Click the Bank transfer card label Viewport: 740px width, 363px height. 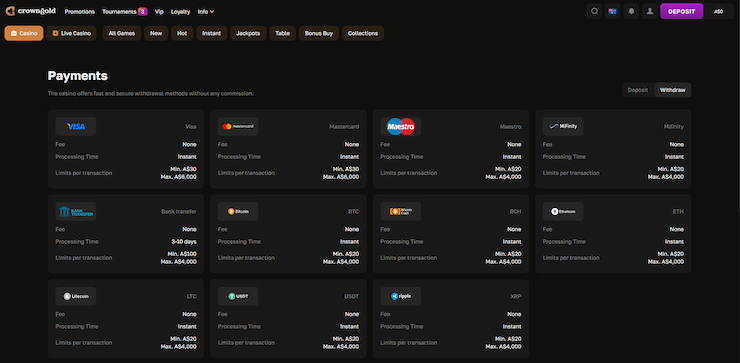coord(179,211)
